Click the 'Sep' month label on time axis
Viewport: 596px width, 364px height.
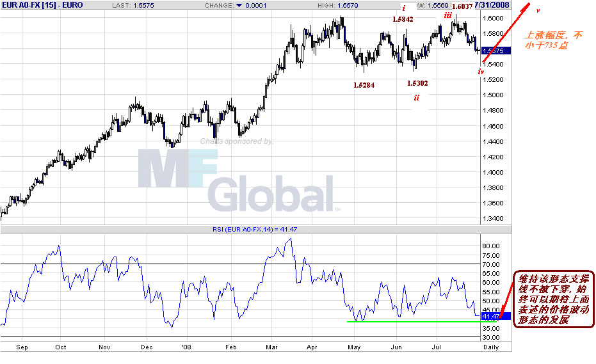point(22,347)
